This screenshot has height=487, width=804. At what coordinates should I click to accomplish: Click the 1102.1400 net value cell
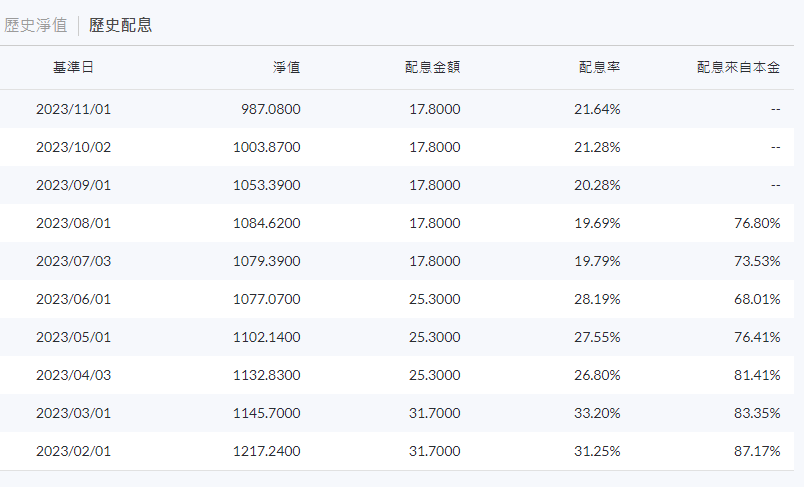coord(267,337)
